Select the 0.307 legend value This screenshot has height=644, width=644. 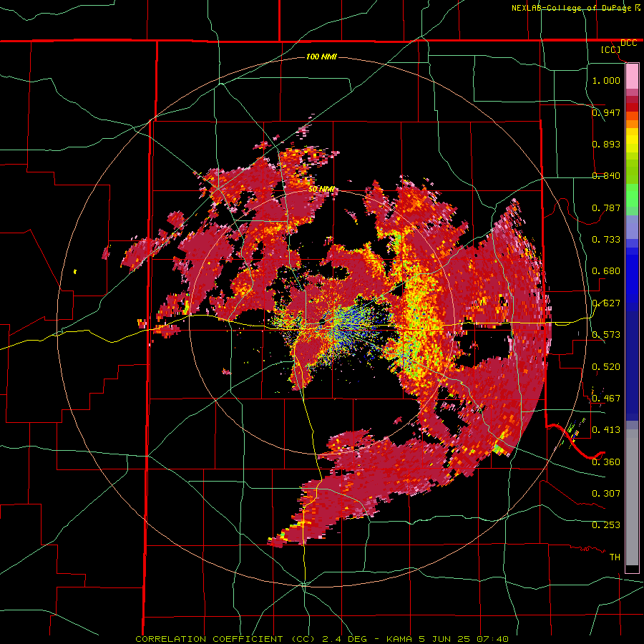[606, 494]
